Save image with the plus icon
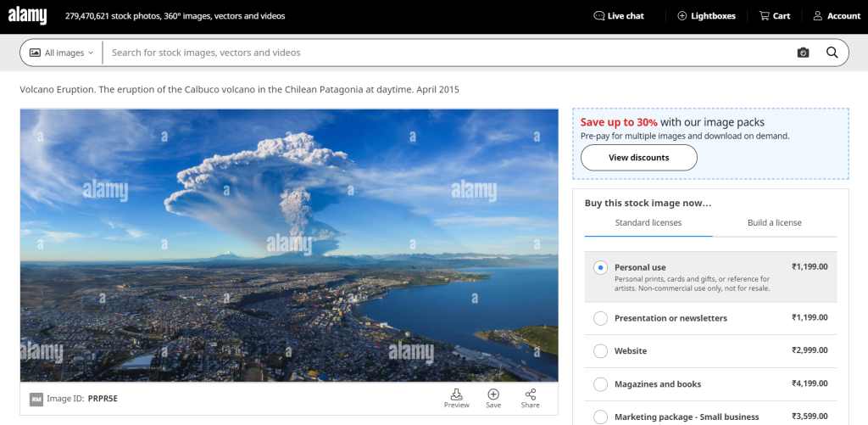868x425 pixels. [x=493, y=398]
